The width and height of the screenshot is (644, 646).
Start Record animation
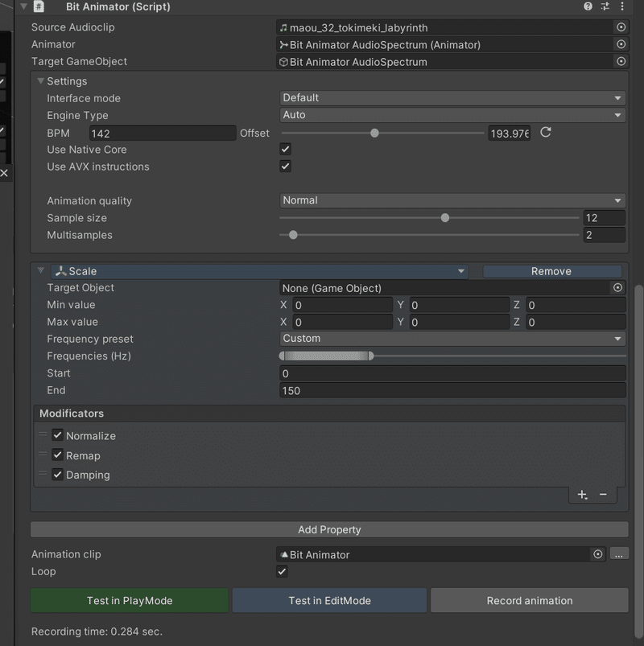pos(529,600)
